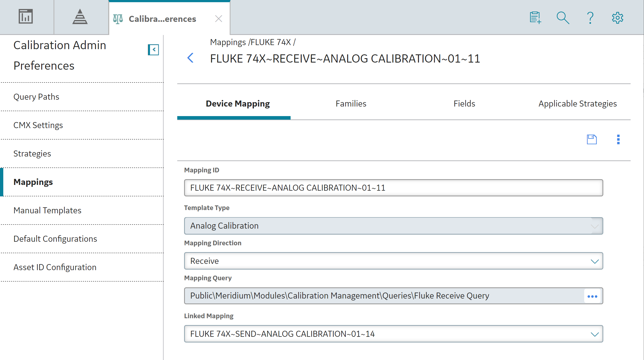
Task: Save the device mapping
Action: click(x=592, y=140)
